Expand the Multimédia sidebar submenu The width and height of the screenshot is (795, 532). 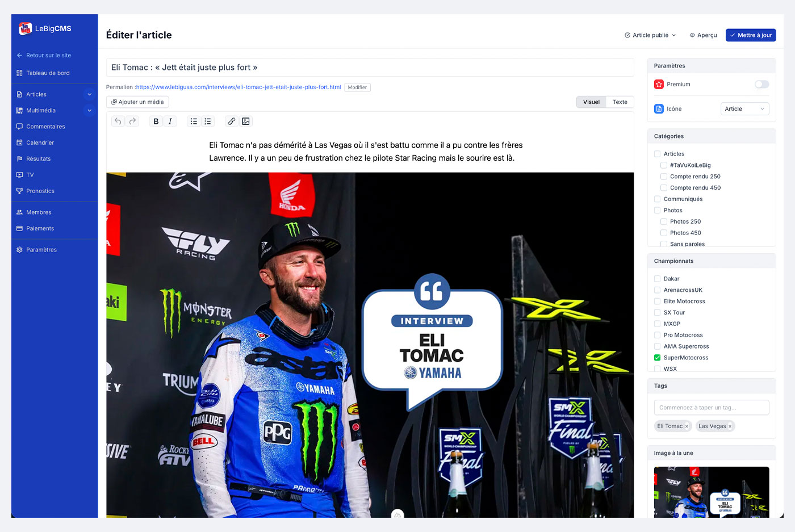(89, 111)
